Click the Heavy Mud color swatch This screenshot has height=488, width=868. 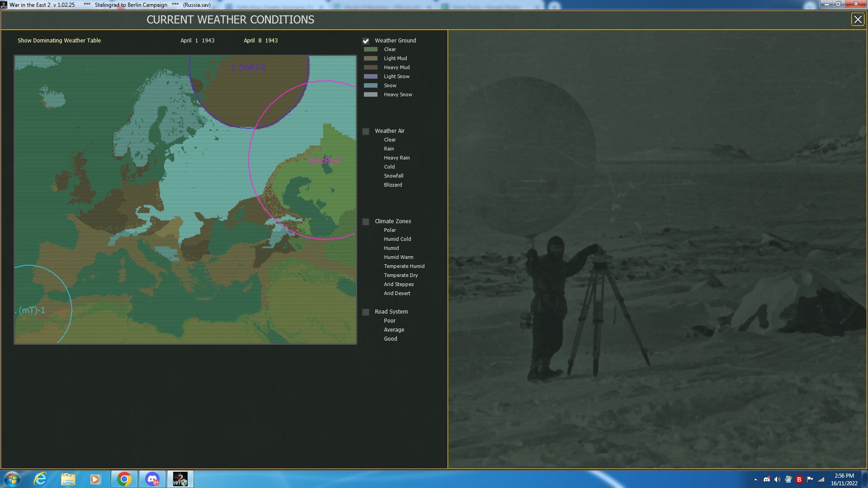tap(371, 68)
